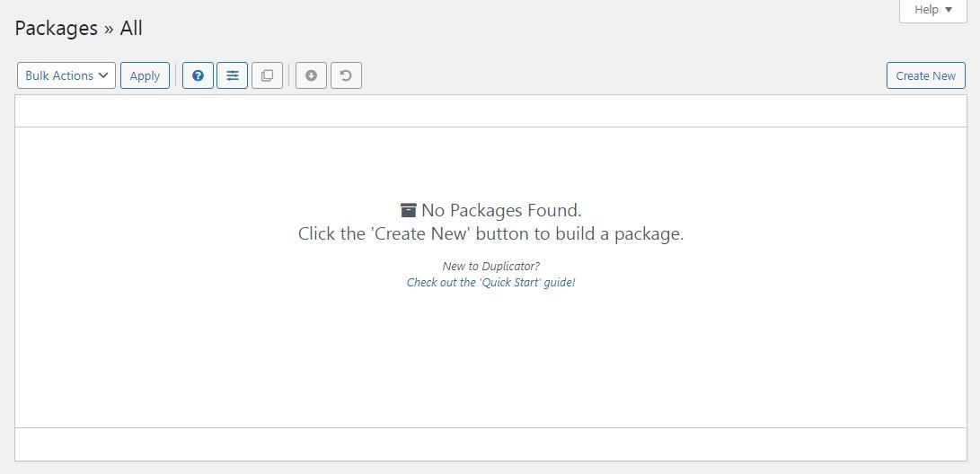Click the recovery circular-arrow icon
Screen dimensions: 980x474
(346, 75)
